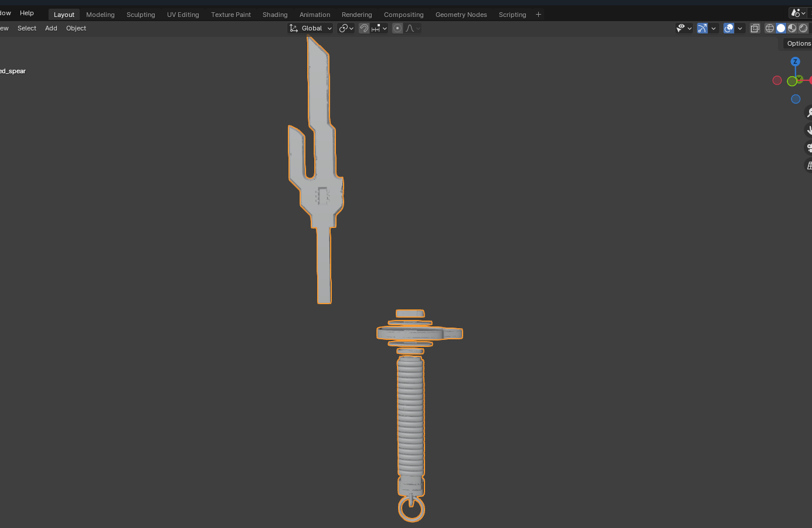The height and width of the screenshot is (528, 812).
Task: Enable rendered viewport shading
Action: [803, 28]
